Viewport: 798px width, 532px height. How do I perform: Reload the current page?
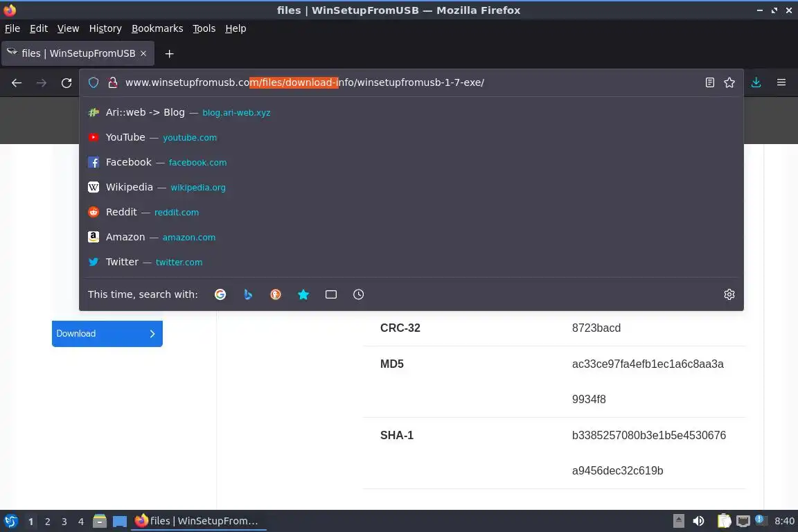pyautogui.click(x=66, y=82)
